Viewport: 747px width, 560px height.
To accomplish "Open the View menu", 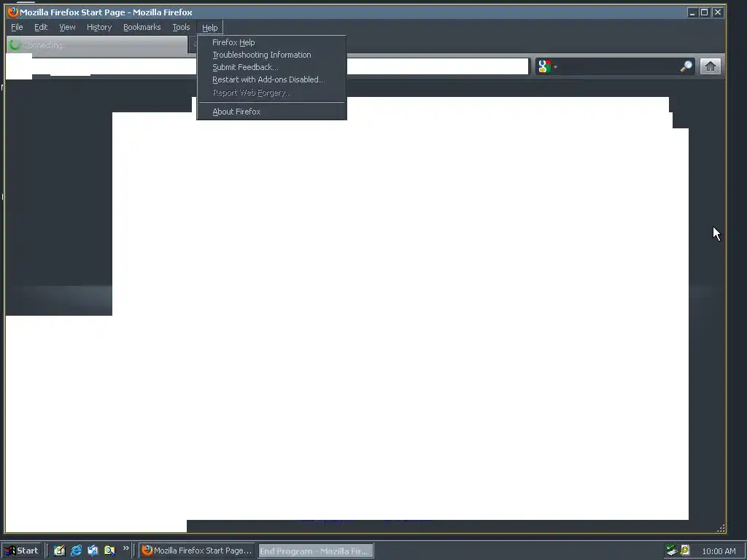I will [67, 27].
